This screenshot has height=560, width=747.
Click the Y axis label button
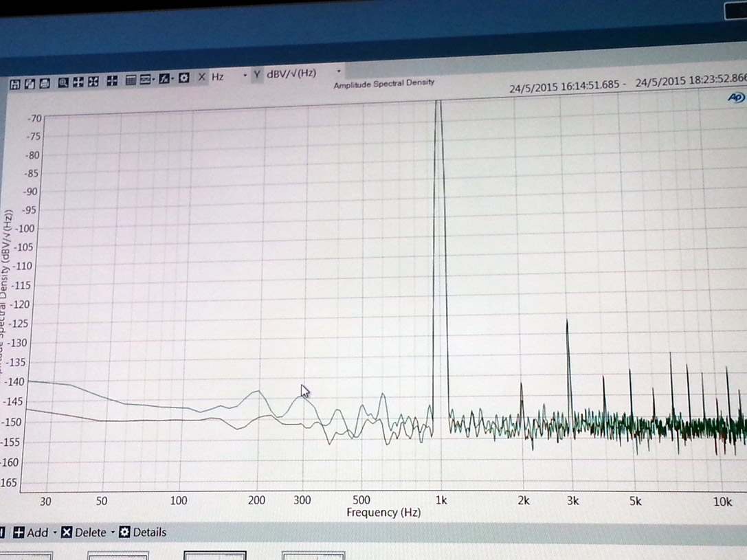click(x=257, y=74)
